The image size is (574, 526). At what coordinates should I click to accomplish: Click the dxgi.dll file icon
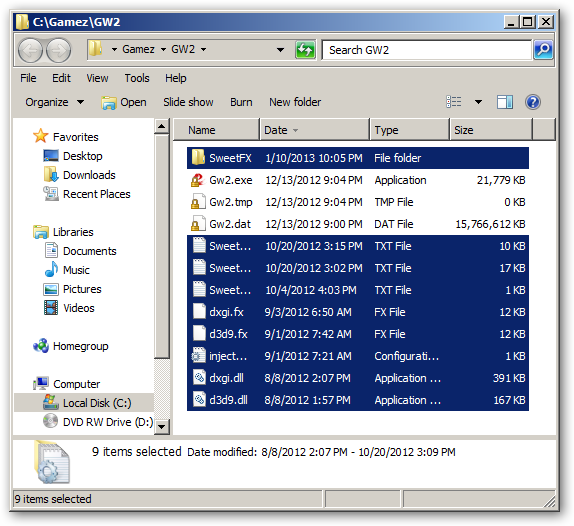pyautogui.click(x=199, y=378)
